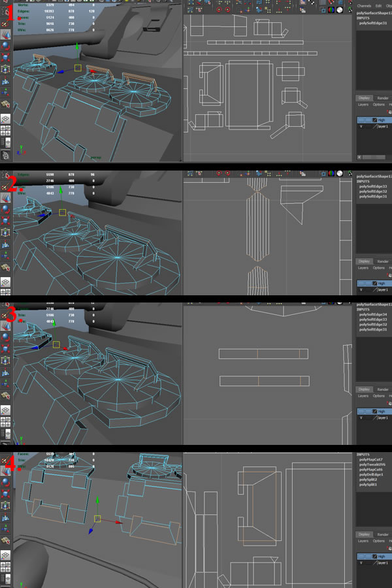Create new layer icon in first screenshot Layer Editor
Viewport: 392px width, 588px height.
[389, 112]
